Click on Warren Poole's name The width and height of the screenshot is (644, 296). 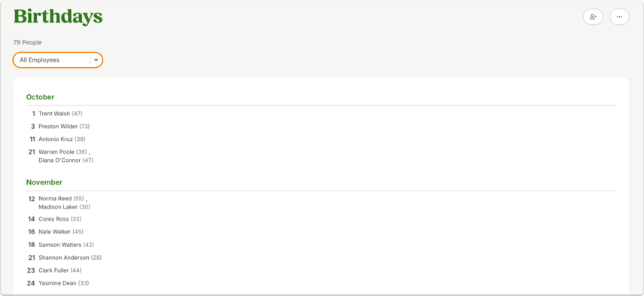(56, 152)
